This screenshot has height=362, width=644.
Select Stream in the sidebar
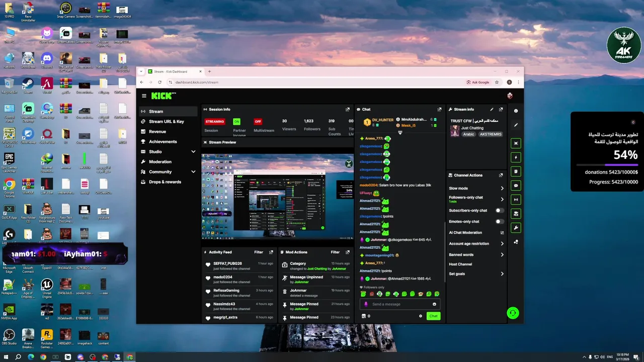[x=168, y=112]
